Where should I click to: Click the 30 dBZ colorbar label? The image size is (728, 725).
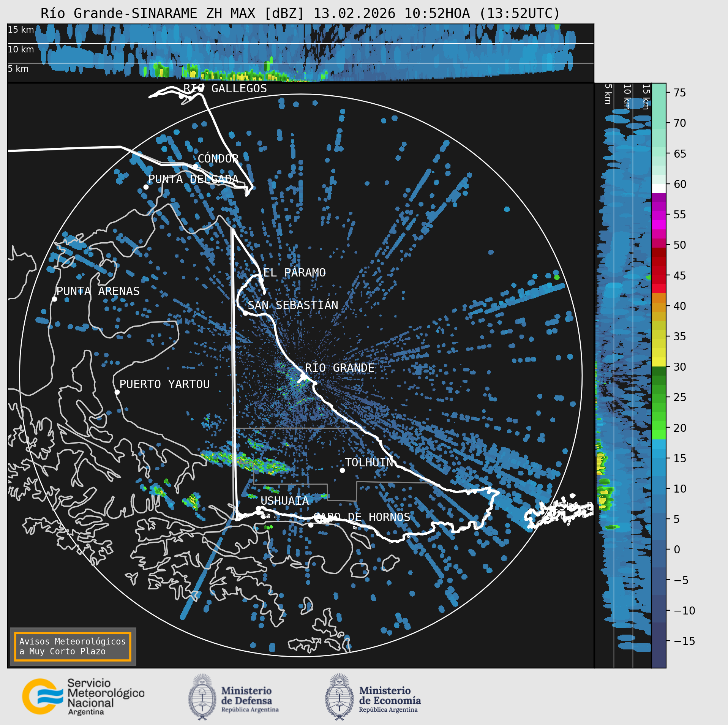point(680,367)
